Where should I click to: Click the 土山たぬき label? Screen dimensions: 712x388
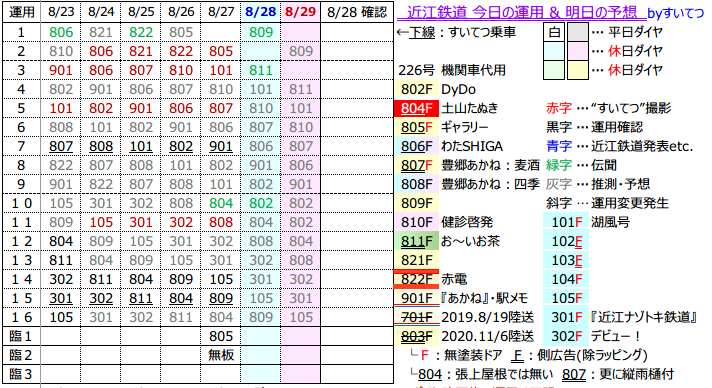tap(470, 108)
